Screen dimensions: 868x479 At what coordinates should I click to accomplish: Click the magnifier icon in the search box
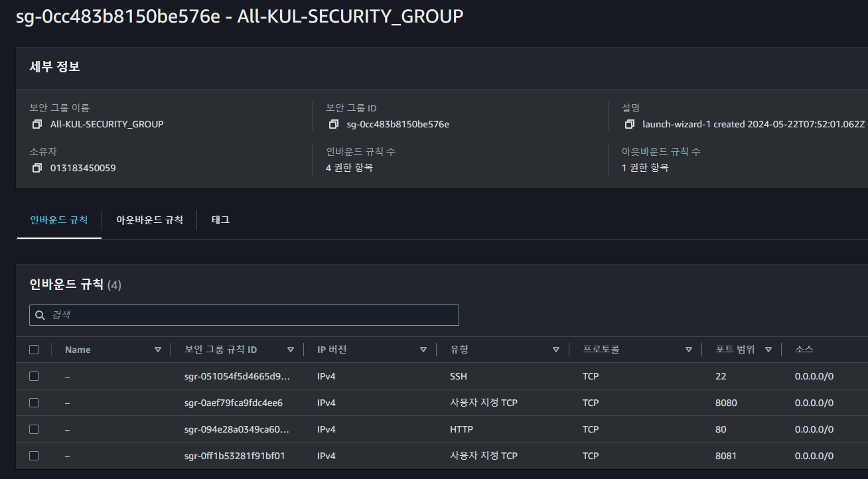pos(40,314)
